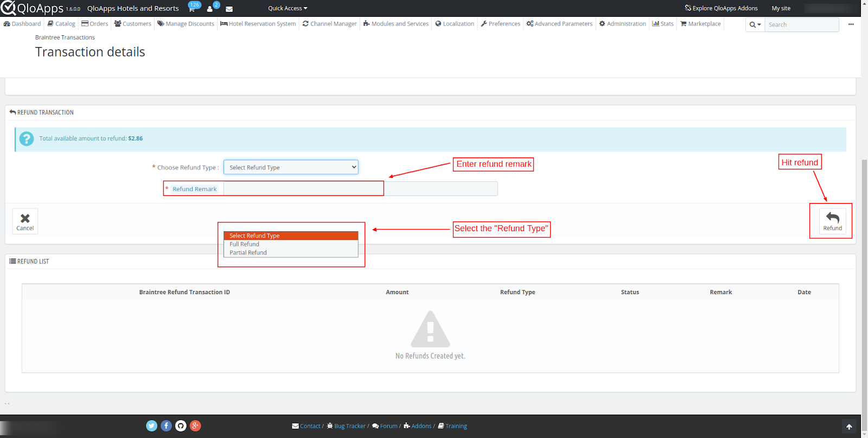This screenshot has height=438, width=868.
Task: Click the Cancel button
Action: click(x=25, y=221)
